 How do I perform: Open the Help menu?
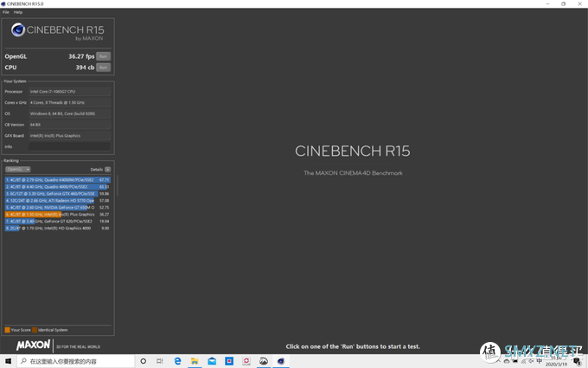(x=18, y=12)
